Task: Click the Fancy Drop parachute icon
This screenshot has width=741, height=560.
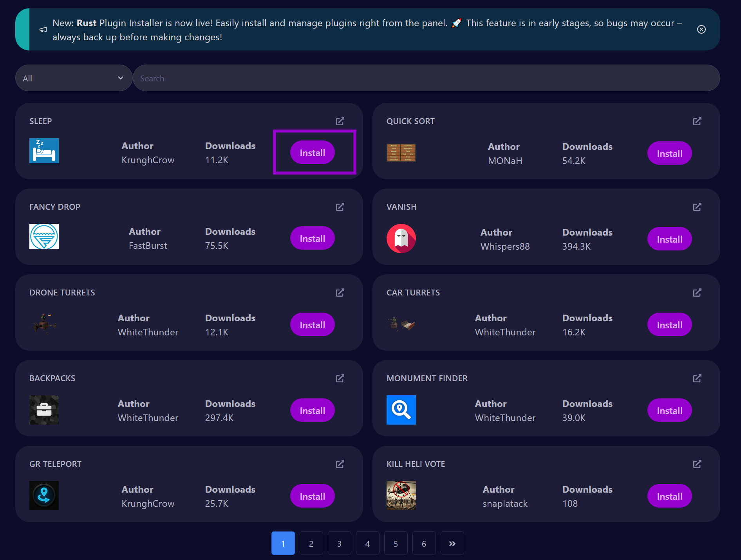Action: tap(44, 236)
